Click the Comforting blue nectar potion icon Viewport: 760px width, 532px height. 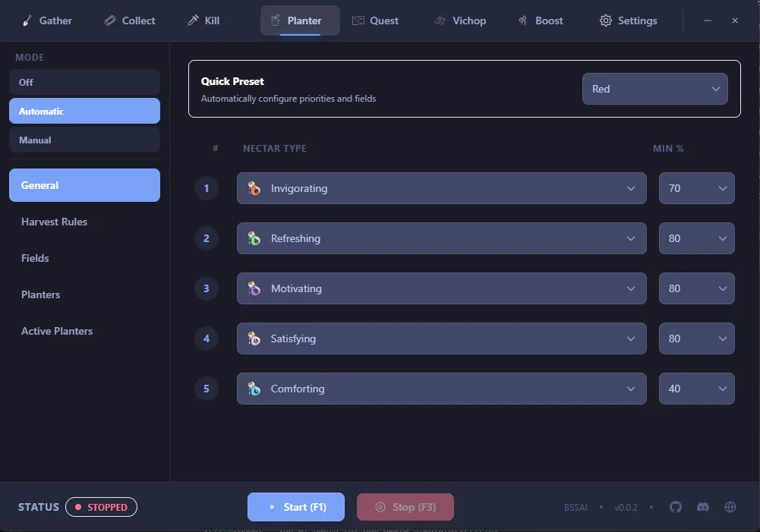[x=254, y=389]
